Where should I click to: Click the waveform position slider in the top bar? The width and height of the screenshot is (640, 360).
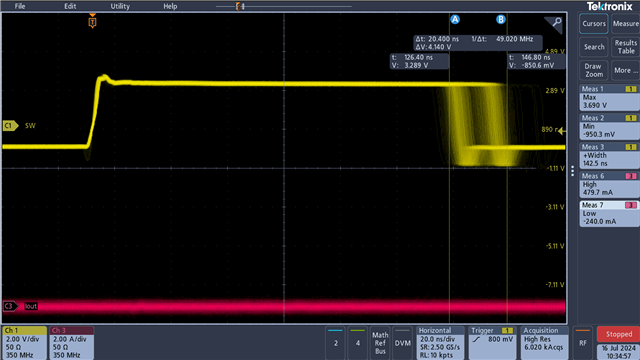[240, 6]
